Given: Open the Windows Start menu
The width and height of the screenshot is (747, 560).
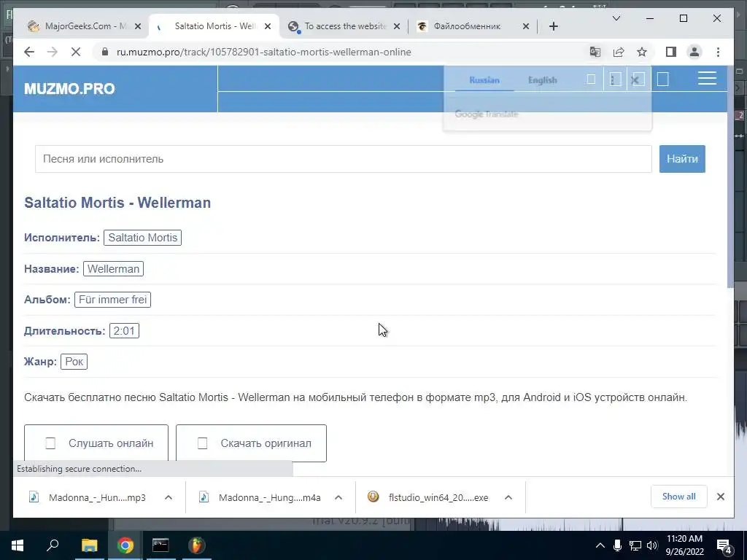Looking at the screenshot, I should pos(18,545).
